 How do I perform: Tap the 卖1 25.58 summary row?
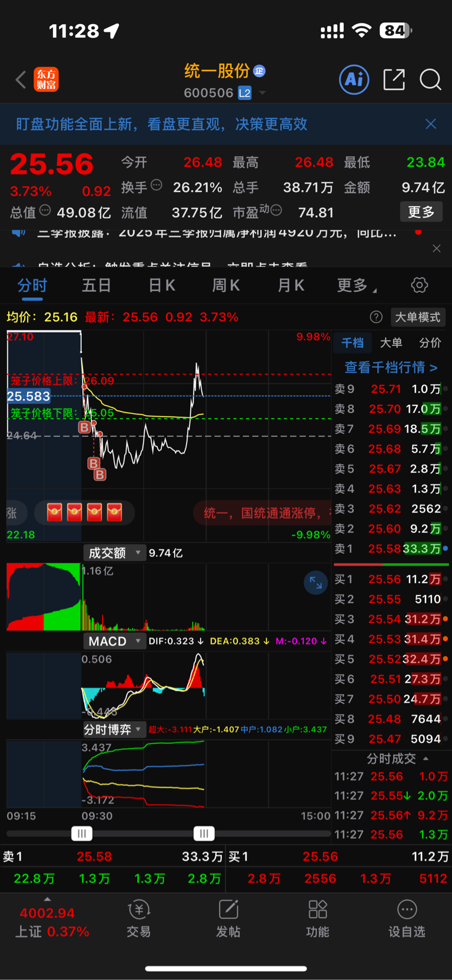tap(113, 857)
